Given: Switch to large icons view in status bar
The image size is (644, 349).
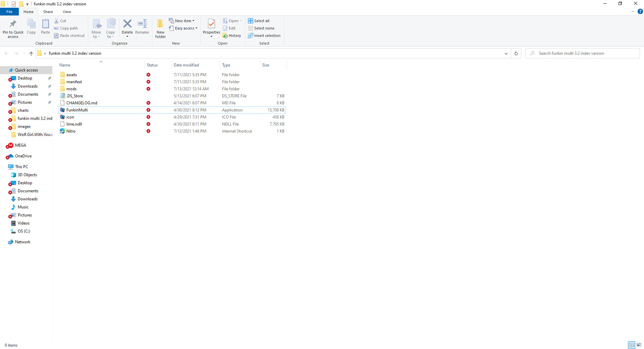Looking at the screenshot, I should [x=640, y=345].
